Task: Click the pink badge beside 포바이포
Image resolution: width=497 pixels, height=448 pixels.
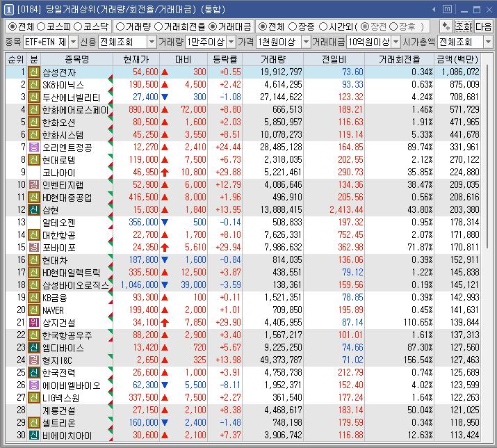Action: click(34, 247)
